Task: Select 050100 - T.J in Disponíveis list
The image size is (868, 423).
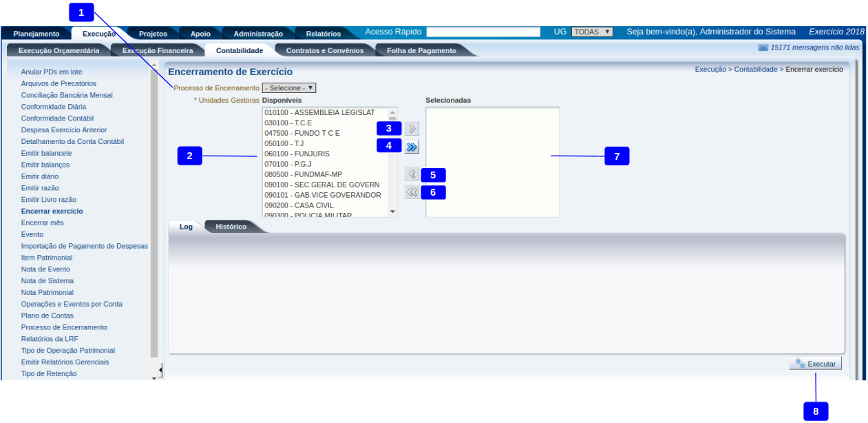Action: click(284, 143)
